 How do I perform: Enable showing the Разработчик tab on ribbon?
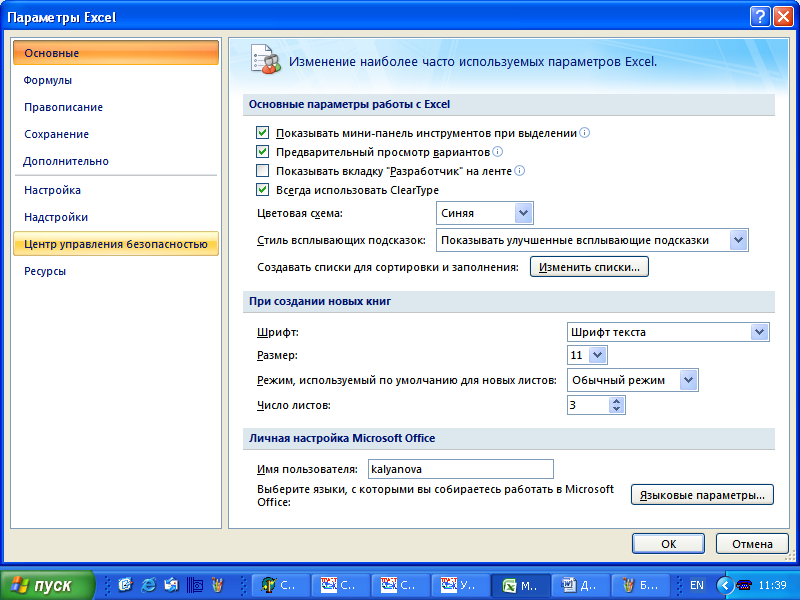[x=262, y=171]
